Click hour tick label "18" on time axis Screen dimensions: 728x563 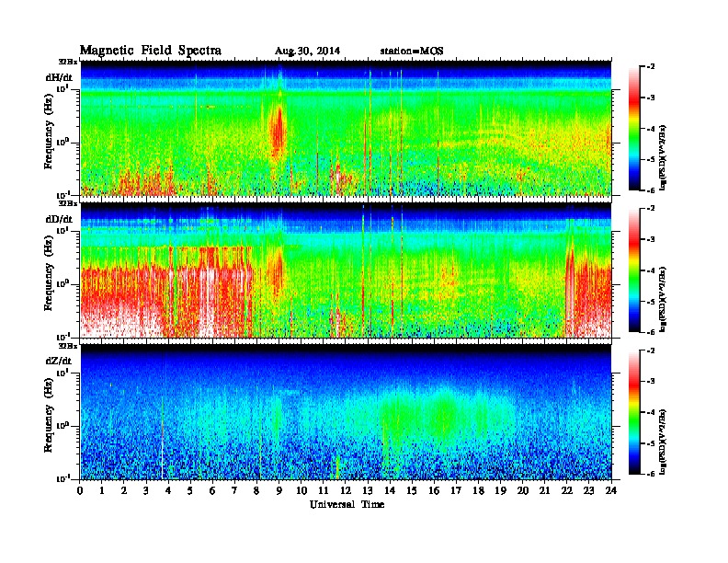pos(478,490)
